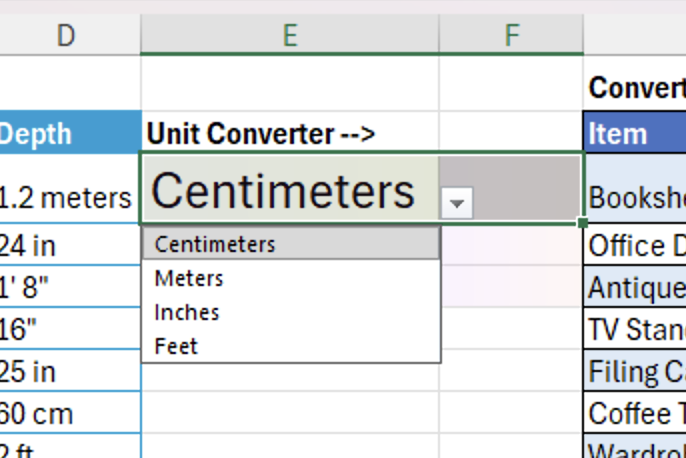Click the 16" depth cell
Screen dimensions: 686x458
[x=70, y=329]
